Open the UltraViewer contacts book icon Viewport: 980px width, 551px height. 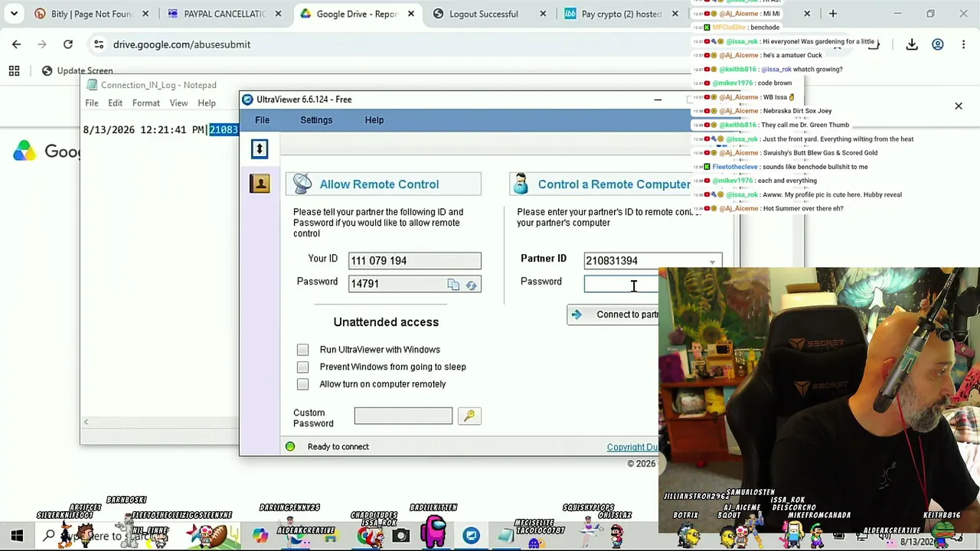pos(260,184)
